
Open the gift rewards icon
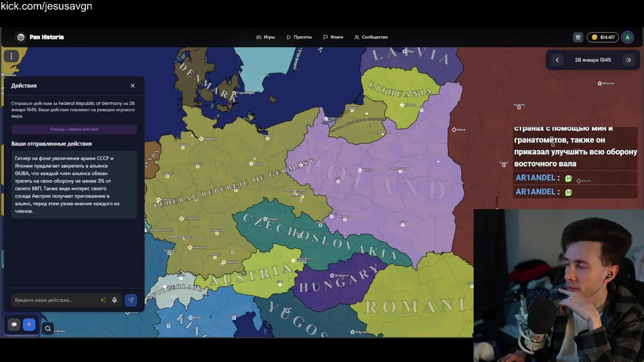pyautogui.click(x=578, y=37)
